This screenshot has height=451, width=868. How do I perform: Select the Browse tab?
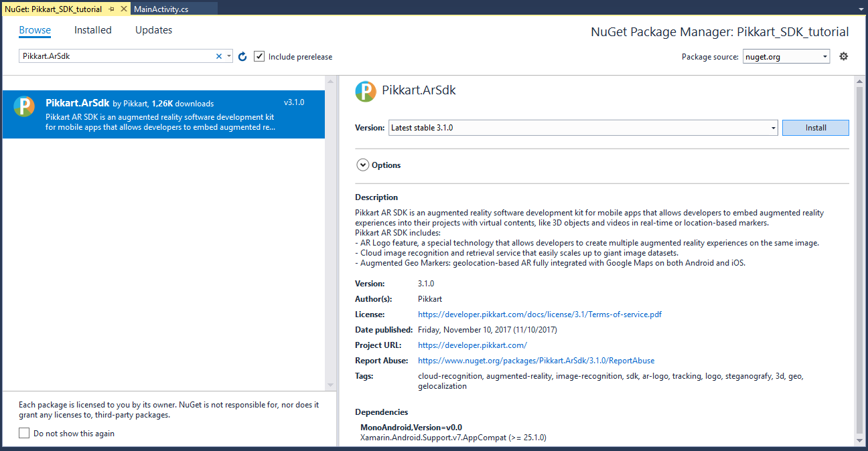(35, 30)
